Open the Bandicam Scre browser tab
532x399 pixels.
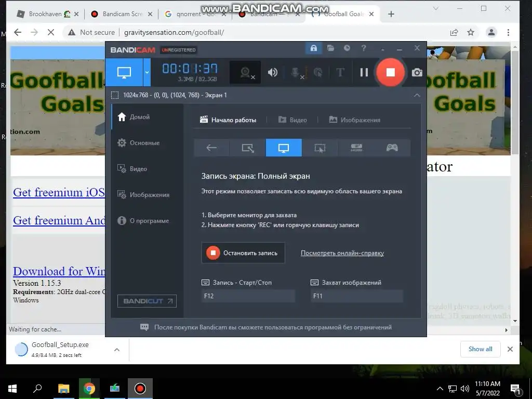[122, 14]
